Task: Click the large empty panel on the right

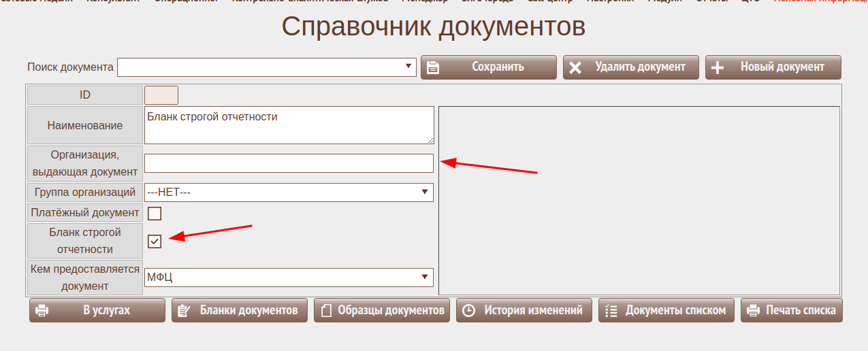Action: tap(639, 200)
